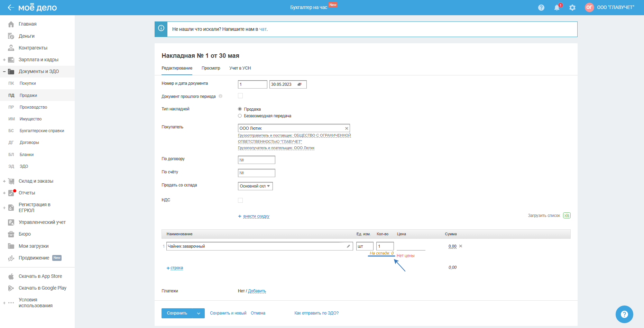
Task: Check Документ прошлого периода checkbox
Action: (x=240, y=96)
